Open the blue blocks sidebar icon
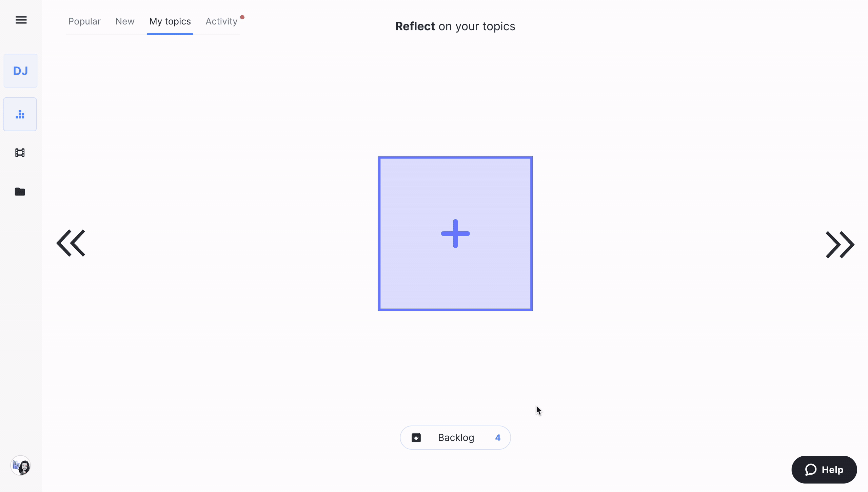 click(20, 114)
